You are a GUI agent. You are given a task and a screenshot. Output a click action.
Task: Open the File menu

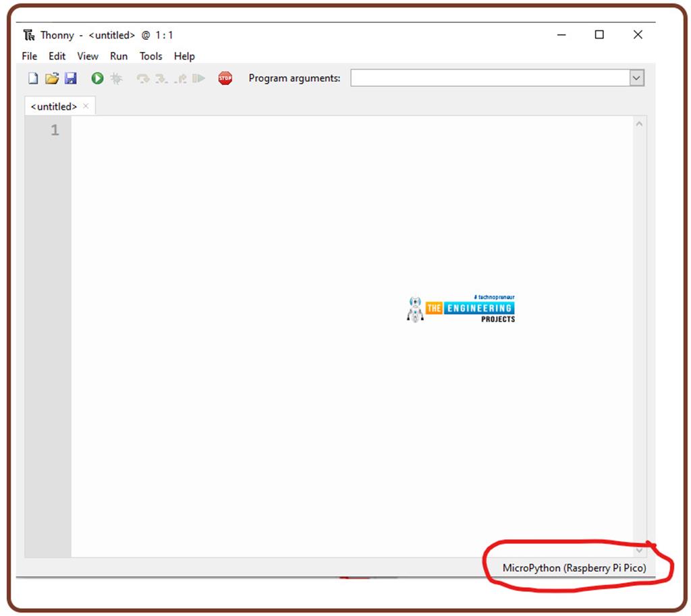29,56
